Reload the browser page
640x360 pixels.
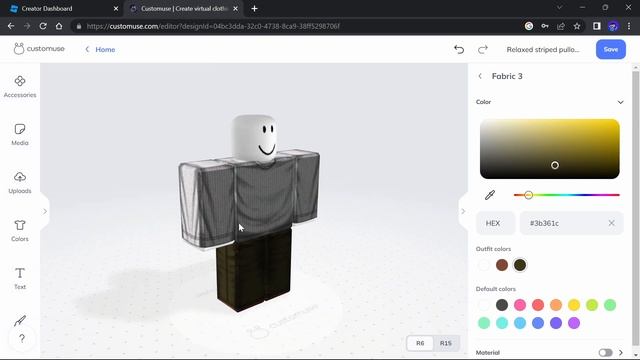[x=43, y=26]
